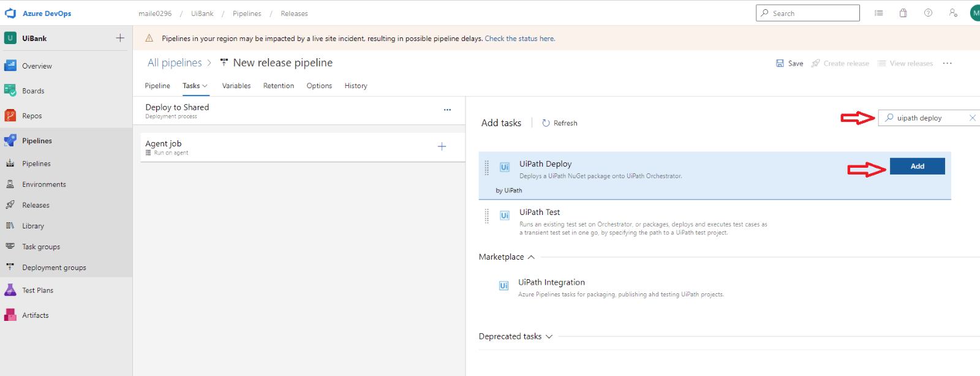This screenshot has width=980, height=376.
Task: Go to Releases in the breadcrumb
Action: 294,13
